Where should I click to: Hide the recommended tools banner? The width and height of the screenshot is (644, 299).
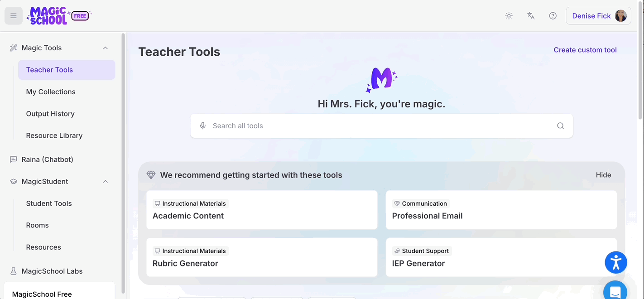pos(603,174)
